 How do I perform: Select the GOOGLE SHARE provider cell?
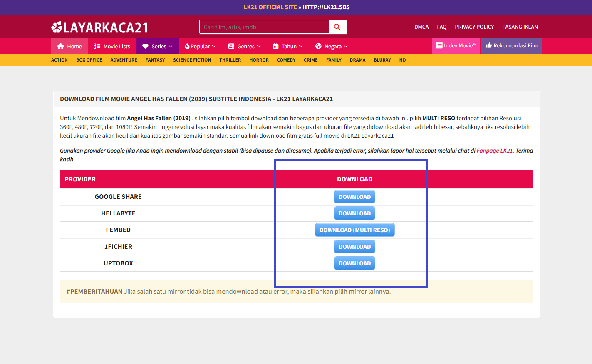(118, 197)
